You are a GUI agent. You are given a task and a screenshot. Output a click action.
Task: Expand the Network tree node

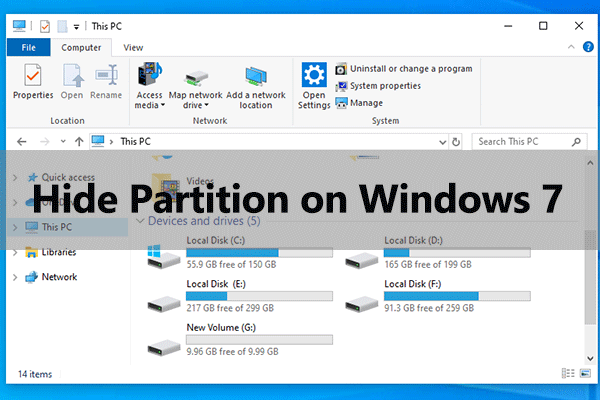pyautogui.click(x=15, y=277)
